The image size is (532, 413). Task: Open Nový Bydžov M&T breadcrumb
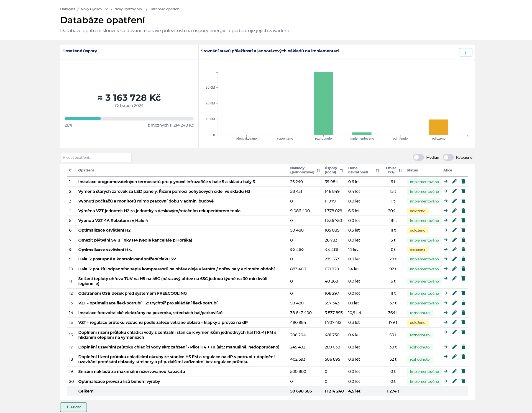(x=129, y=9)
